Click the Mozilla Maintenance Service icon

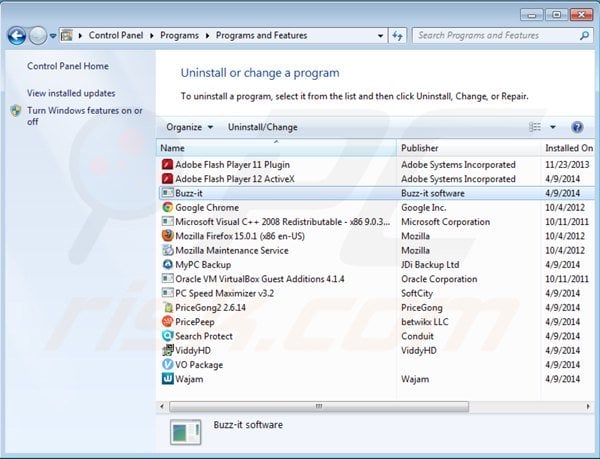[x=167, y=250]
